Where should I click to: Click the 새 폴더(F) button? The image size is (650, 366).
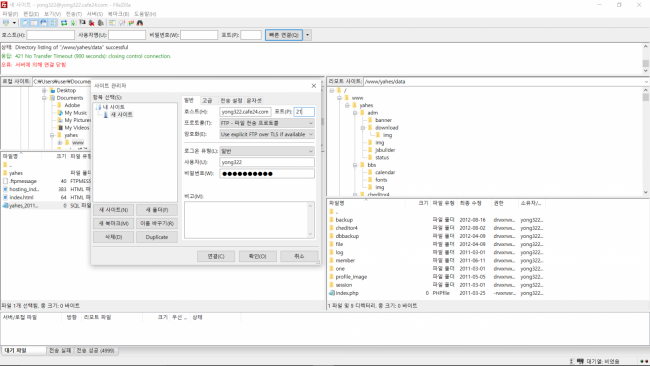(157, 210)
